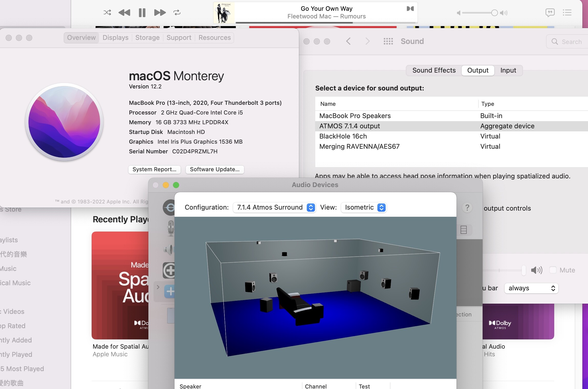Show the Up Next queue list
Screen dimensions: 588x389
[x=567, y=13]
